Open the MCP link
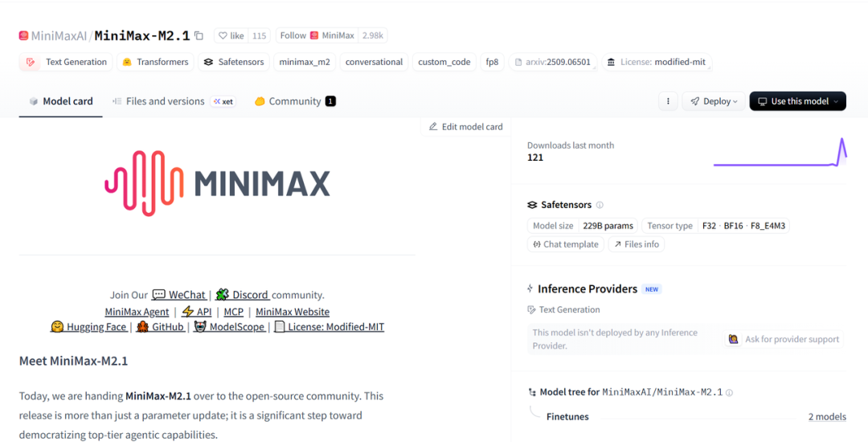Image resolution: width=868 pixels, height=442 pixels. coord(234,312)
